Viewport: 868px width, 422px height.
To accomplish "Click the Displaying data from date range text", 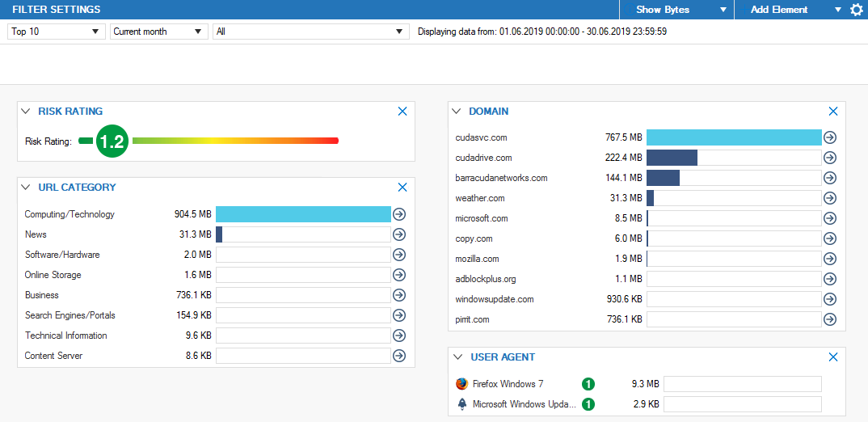I will 542,32.
